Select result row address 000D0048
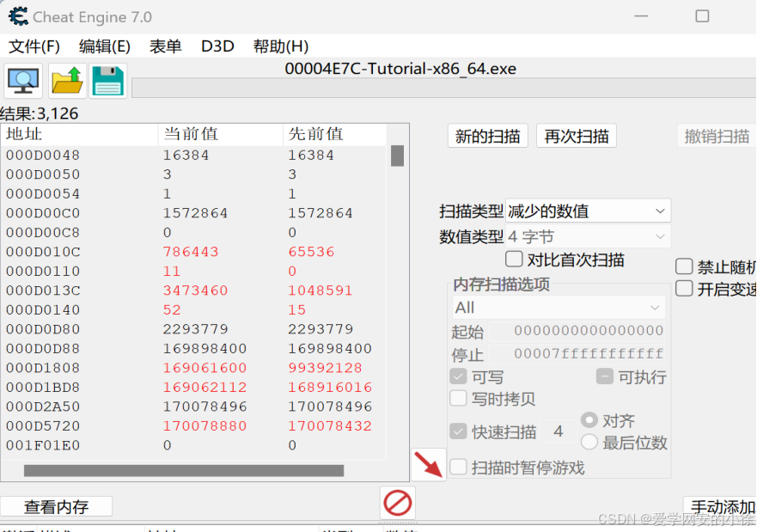 pyautogui.click(x=193, y=155)
